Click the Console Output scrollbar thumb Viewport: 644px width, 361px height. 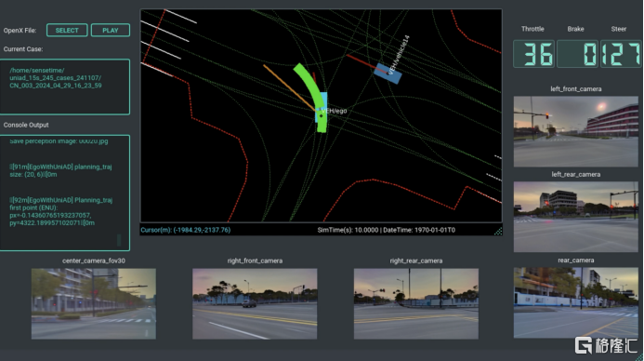[x=119, y=240]
